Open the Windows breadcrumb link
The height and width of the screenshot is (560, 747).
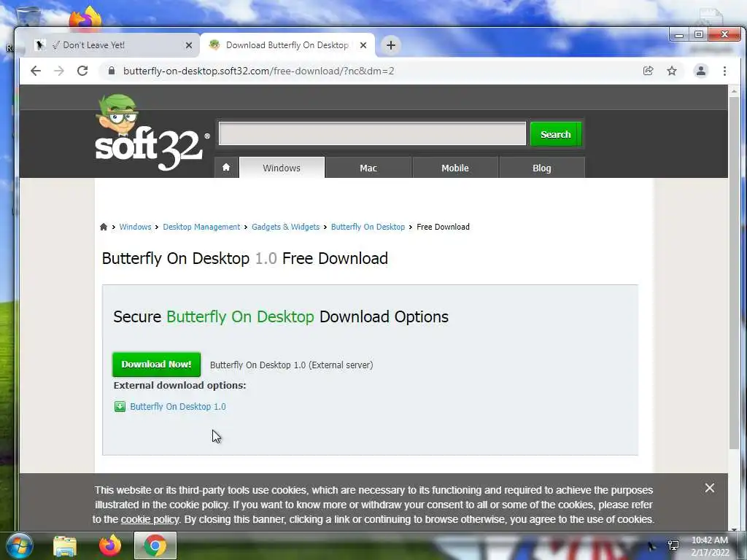135,227
